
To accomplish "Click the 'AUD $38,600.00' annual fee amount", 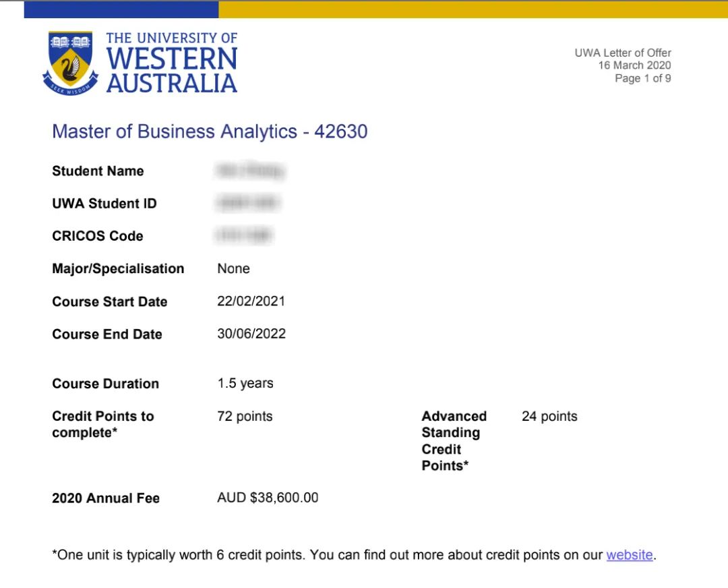I will pos(268,498).
